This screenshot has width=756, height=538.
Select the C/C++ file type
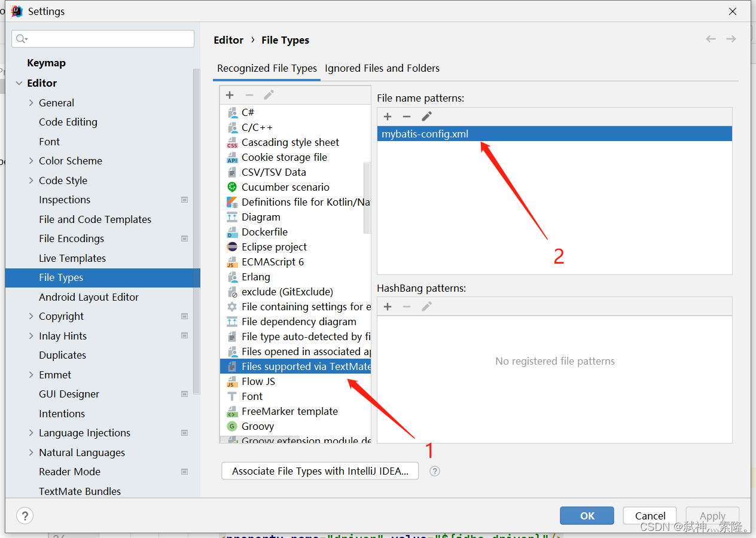tap(295, 127)
